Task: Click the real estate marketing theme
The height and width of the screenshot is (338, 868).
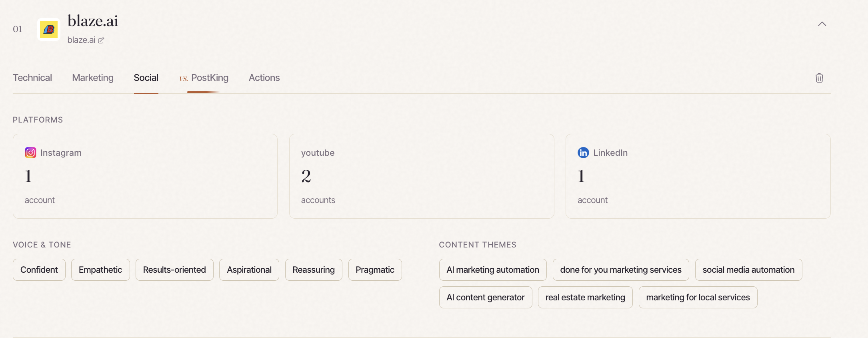Action: pos(585,298)
